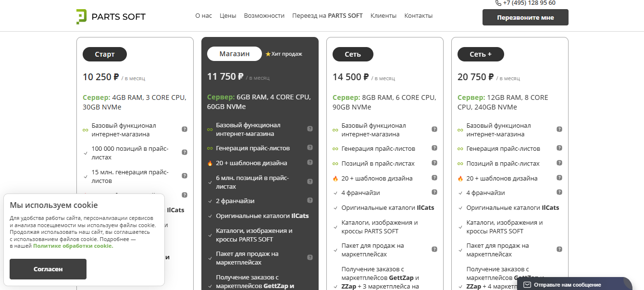Screen dimensions: 644x290
Task: Select the Магазин plan badge
Action: coord(235,54)
